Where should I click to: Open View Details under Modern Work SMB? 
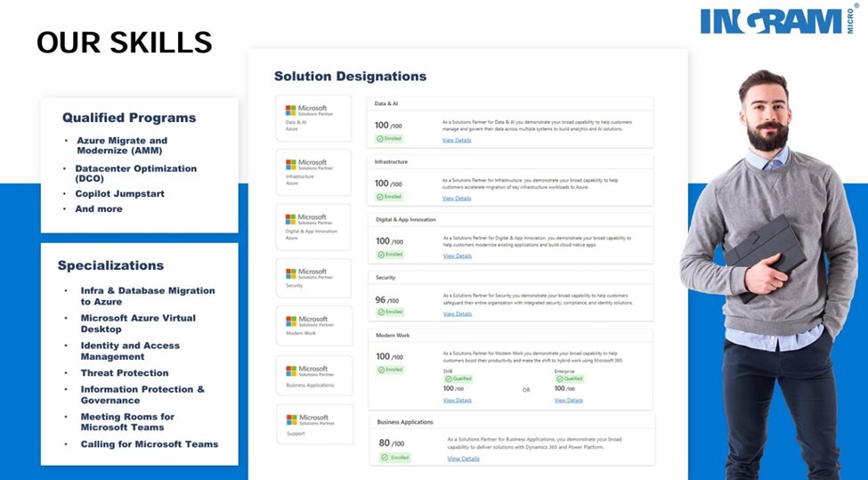click(458, 400)
